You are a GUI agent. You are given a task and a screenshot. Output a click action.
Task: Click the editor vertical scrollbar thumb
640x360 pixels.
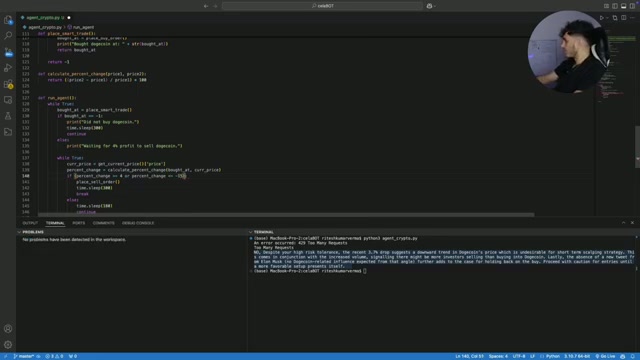[637, 147]
